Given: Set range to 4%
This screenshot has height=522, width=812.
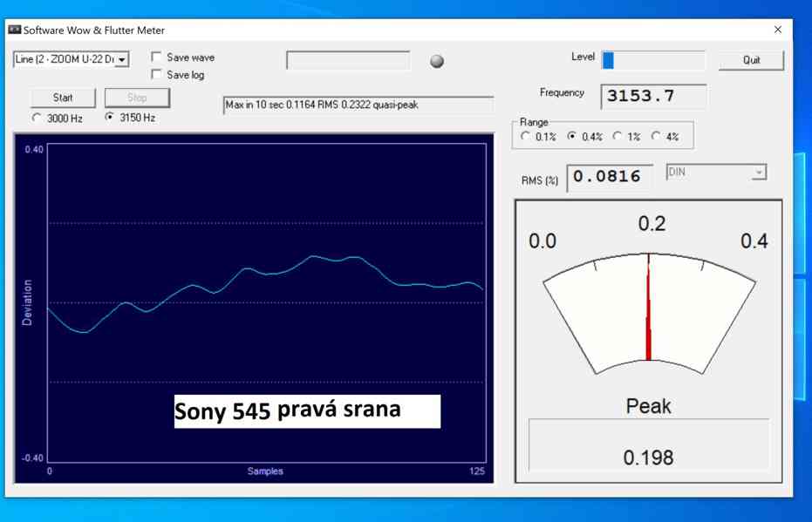Looking at the screenshot, I should pyautogui.click(x=657, y=137).
